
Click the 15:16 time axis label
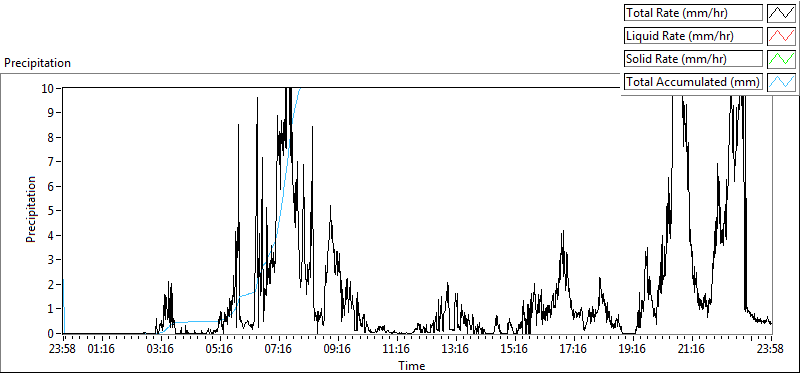pyautogui.click(x=515, y=350)
